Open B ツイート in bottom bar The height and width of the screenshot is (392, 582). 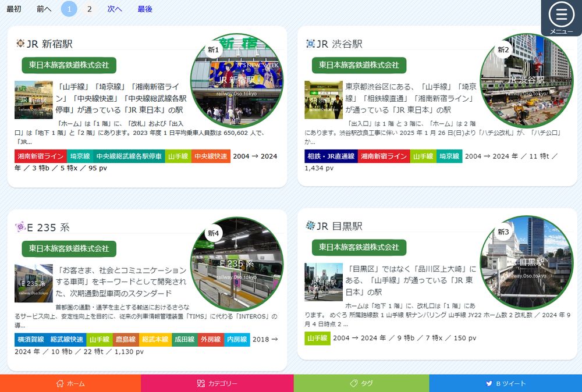(506, 383)
